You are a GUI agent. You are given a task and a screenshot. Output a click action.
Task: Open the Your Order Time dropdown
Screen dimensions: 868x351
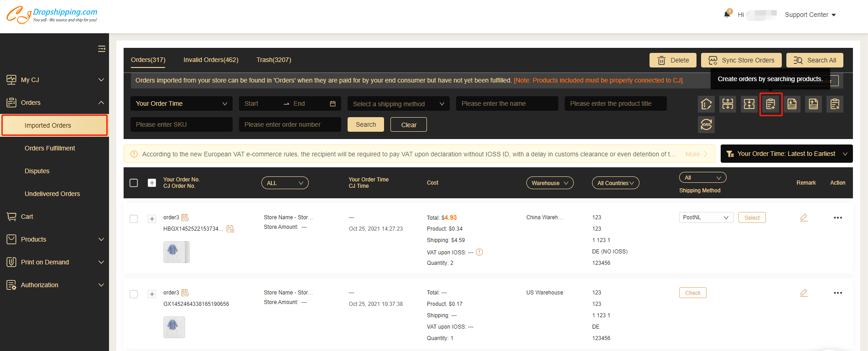click(181, 103)
